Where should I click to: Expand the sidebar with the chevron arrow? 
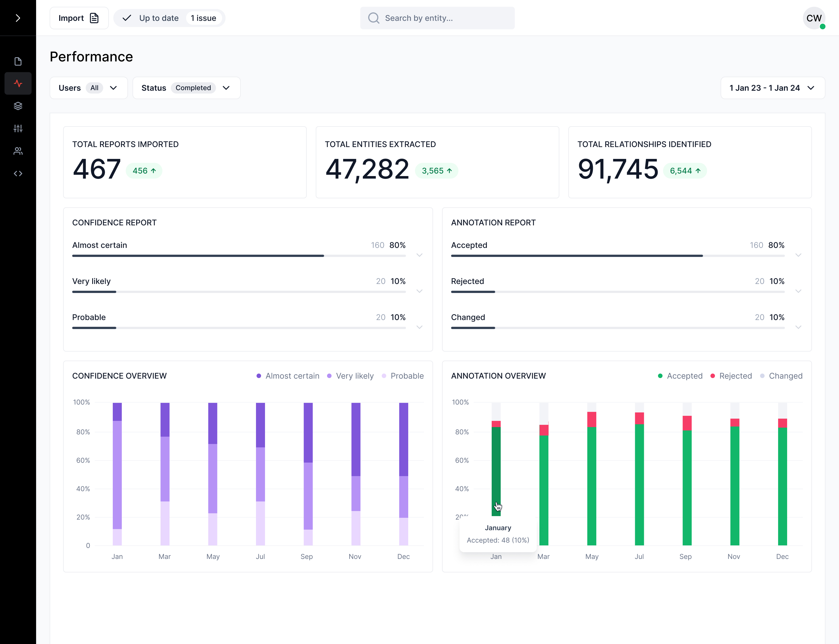click(18, 18)
